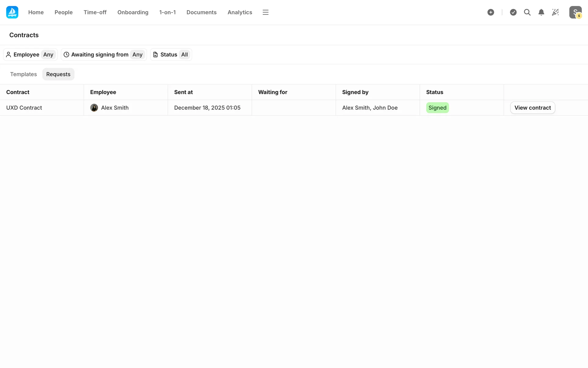Open the hamburger more-menu icon

[265, 12]
